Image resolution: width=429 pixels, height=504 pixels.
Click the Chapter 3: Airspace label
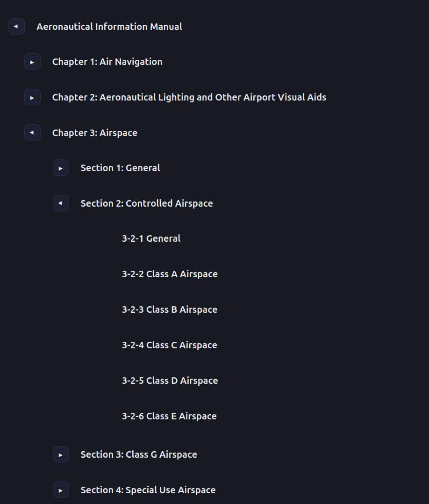(x=94, y=133)
